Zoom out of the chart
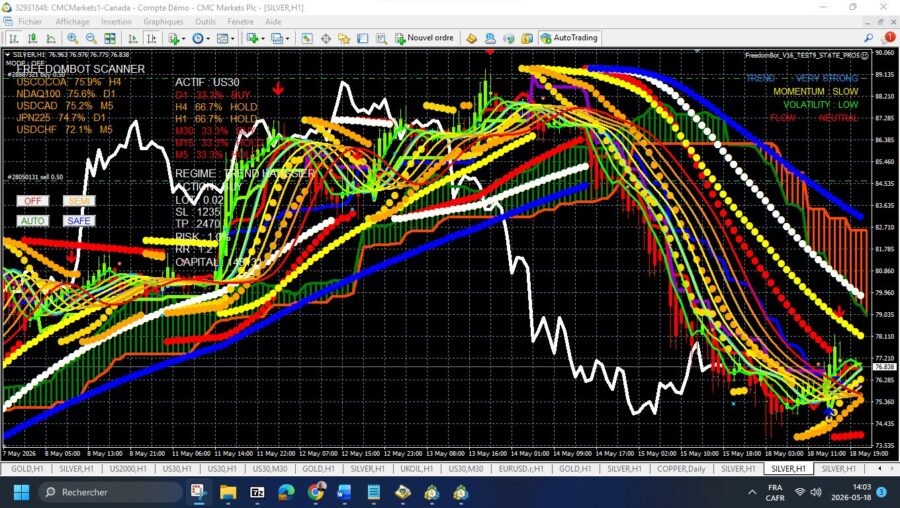Viewport: 900px width, 508px height. pos(91,38)
